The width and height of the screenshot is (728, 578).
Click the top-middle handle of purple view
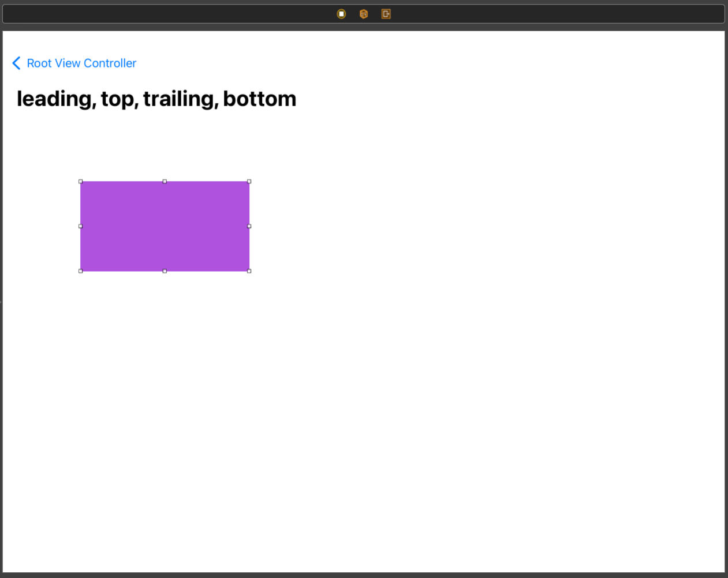[165, 181]
